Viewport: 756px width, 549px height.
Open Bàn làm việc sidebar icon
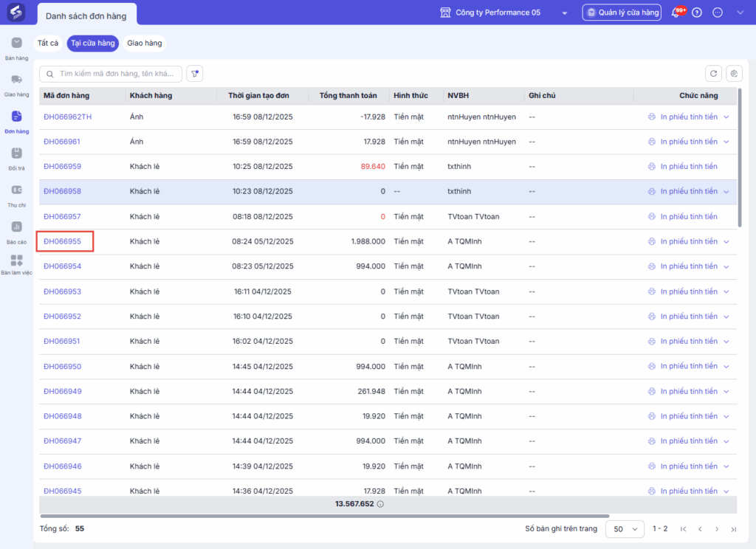tap(16, 264)
